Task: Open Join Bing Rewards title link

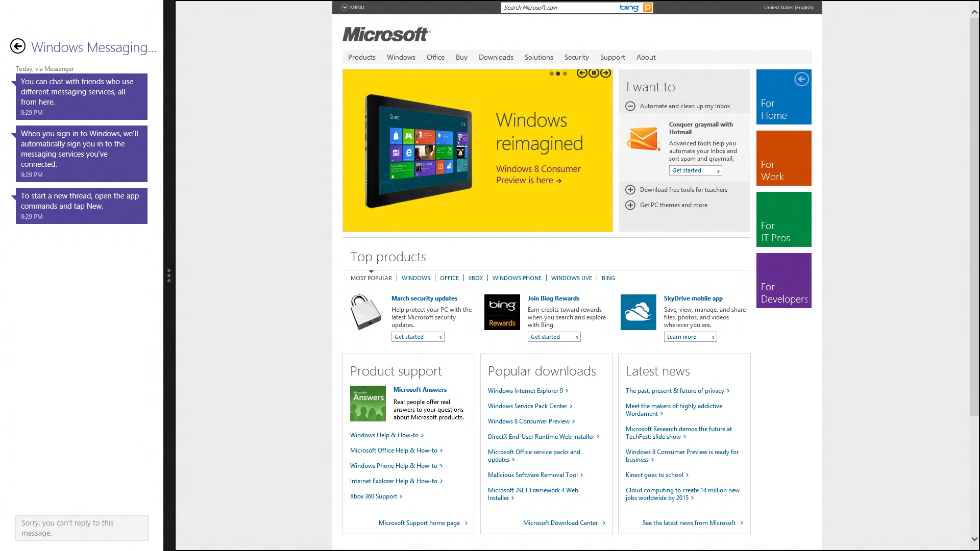Action: (554, 298)
